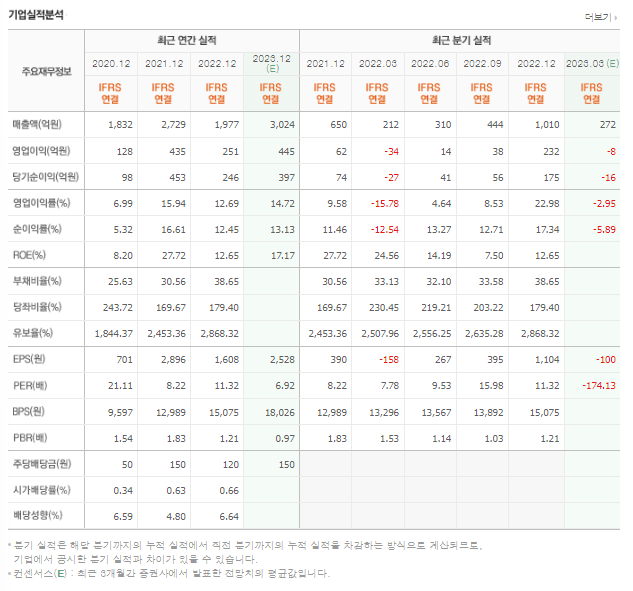
Task: Select the 최근 분기 실적 header
Action: point(461,40)
